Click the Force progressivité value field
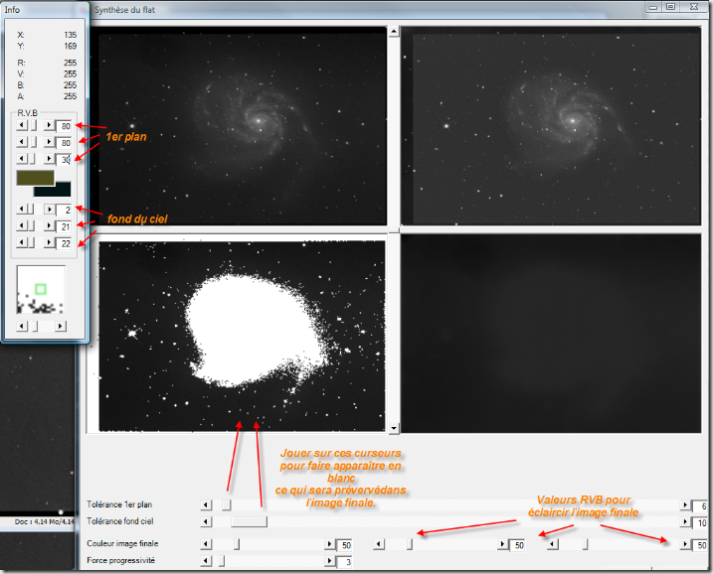 (347, 562)
